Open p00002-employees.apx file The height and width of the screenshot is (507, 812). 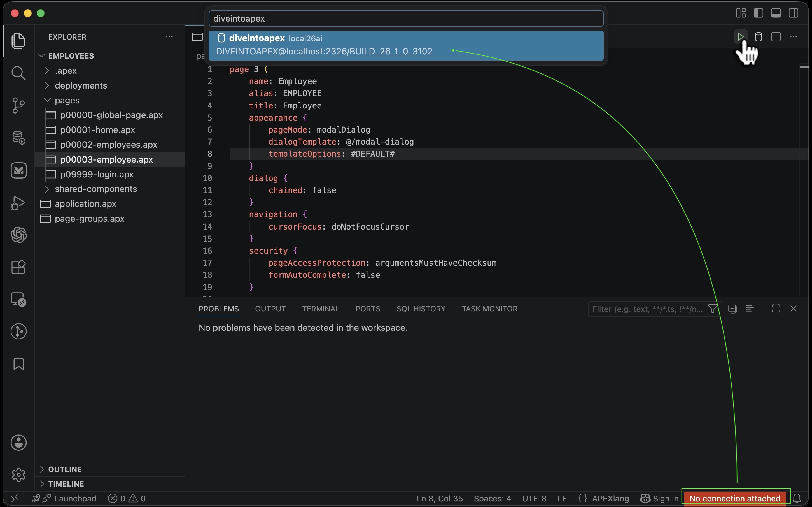(x=110, y=145)
